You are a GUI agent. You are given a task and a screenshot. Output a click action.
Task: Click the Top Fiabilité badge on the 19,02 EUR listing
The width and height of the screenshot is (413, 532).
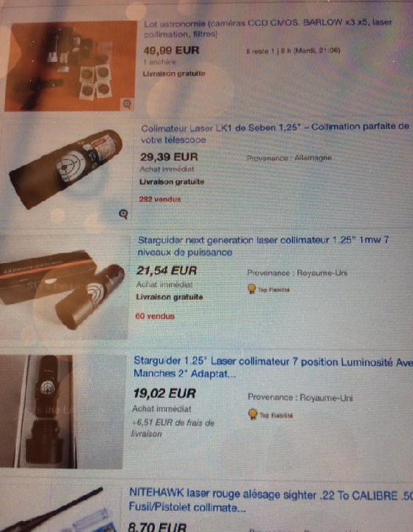coord(271,415)
